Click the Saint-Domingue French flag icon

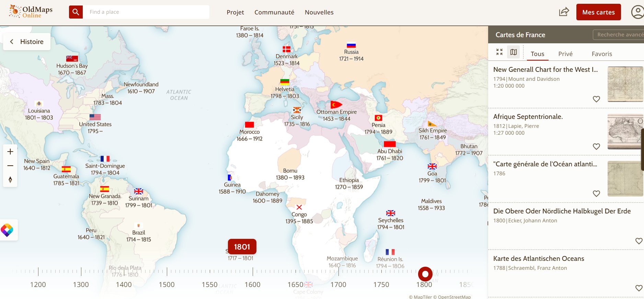coord(105,159)
